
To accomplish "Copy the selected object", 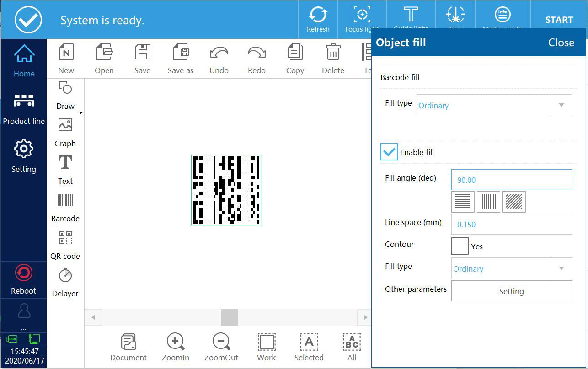I will click(x=295, y=52).
